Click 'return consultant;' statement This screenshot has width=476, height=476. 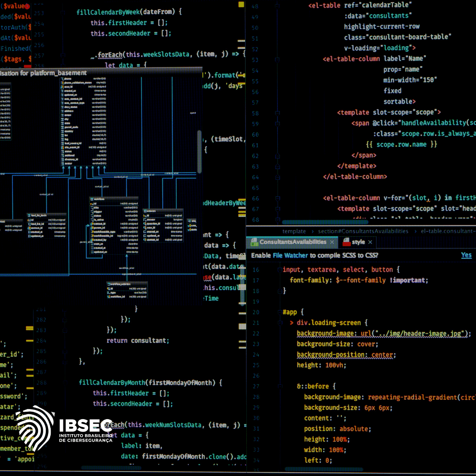[x=138, y=341]
